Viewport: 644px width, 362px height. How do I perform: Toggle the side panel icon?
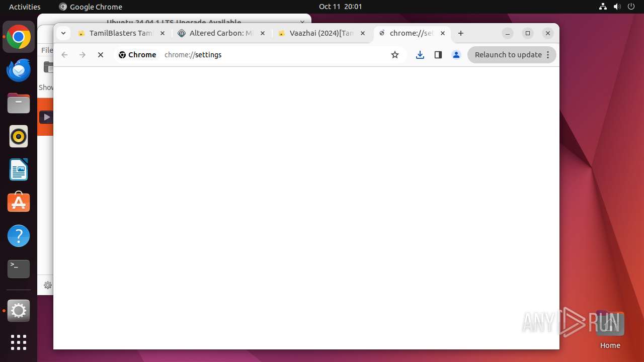(438, 55)
